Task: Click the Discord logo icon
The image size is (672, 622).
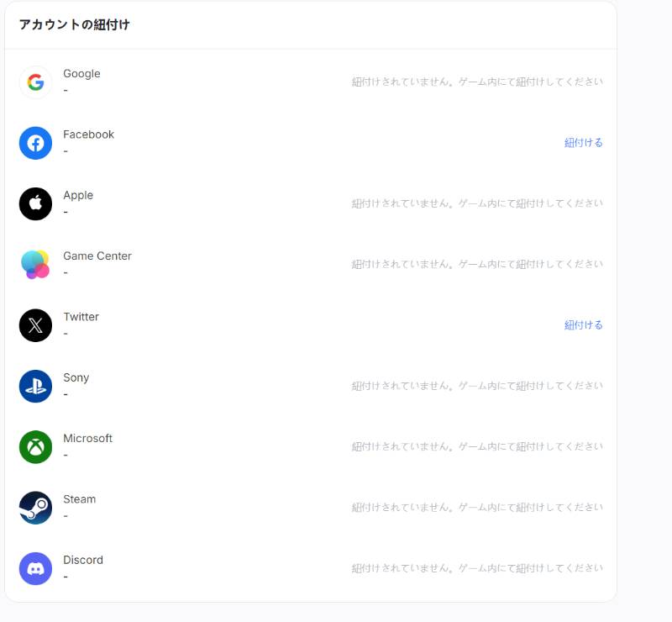Action: coord(35,568)
